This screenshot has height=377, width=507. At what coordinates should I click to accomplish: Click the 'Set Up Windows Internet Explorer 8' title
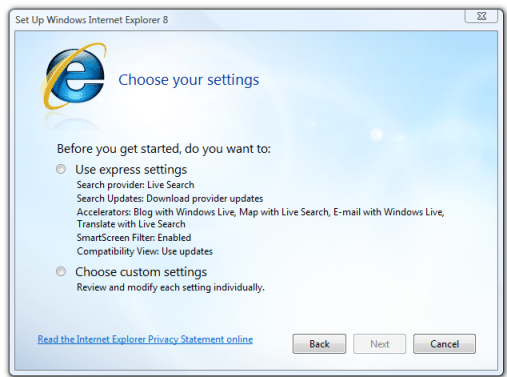click(x=92, y=20)
